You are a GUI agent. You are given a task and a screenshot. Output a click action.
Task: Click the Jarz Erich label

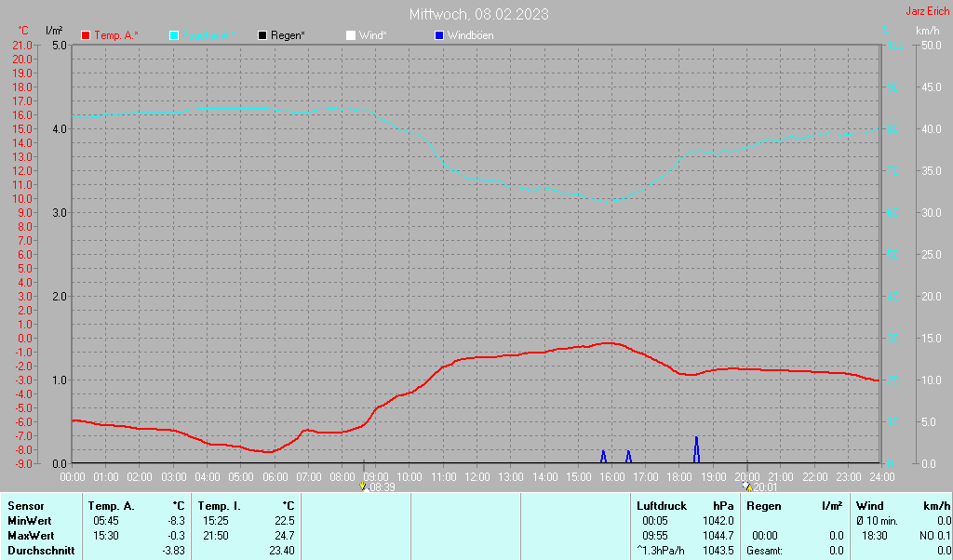click(927, 12)
